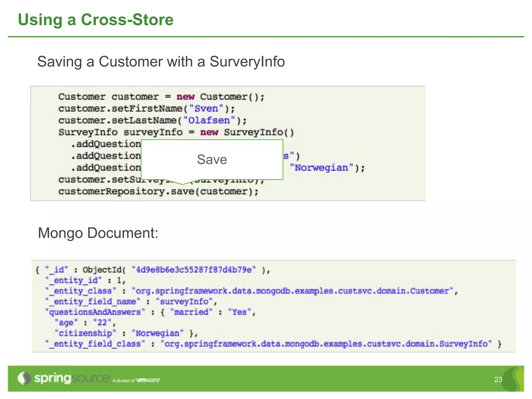Viewport: 532px width, 399px height.
Task: Click the "_entity_field_class" SurveyInfo line
Action: coord(273,344)
